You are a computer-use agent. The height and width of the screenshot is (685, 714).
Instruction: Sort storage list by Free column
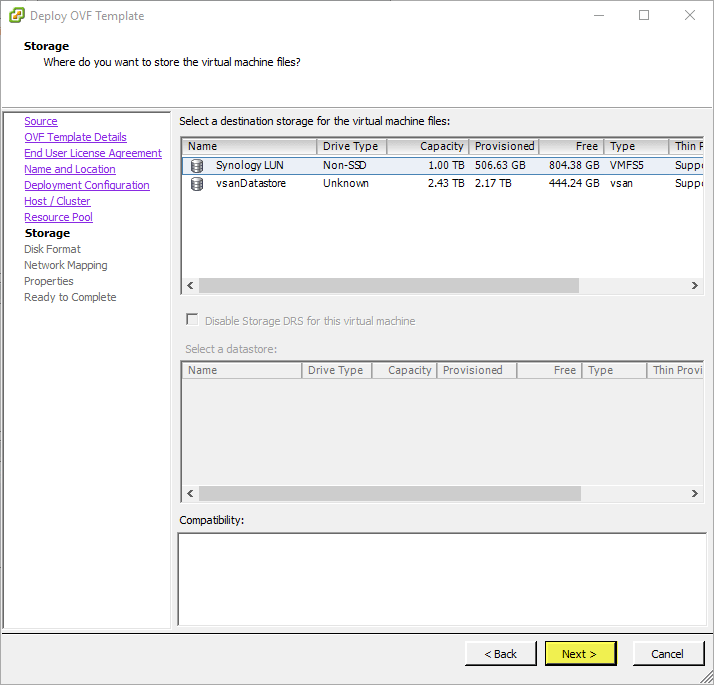(x=571, y=146)
